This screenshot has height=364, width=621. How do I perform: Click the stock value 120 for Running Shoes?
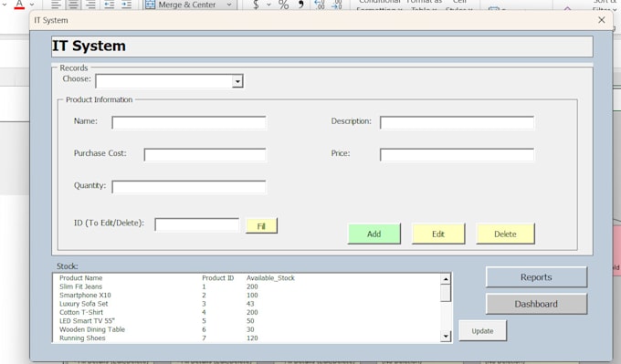[x=252, y=338]
